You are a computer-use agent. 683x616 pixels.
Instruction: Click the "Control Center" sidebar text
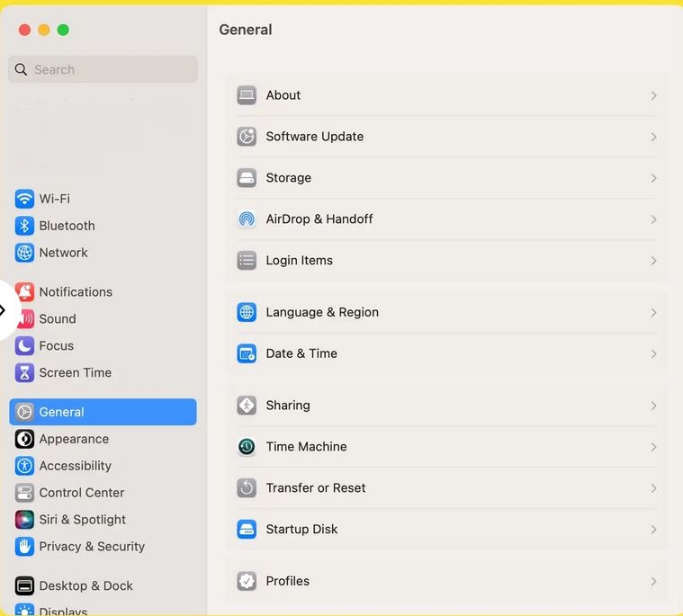pos(82,493)
